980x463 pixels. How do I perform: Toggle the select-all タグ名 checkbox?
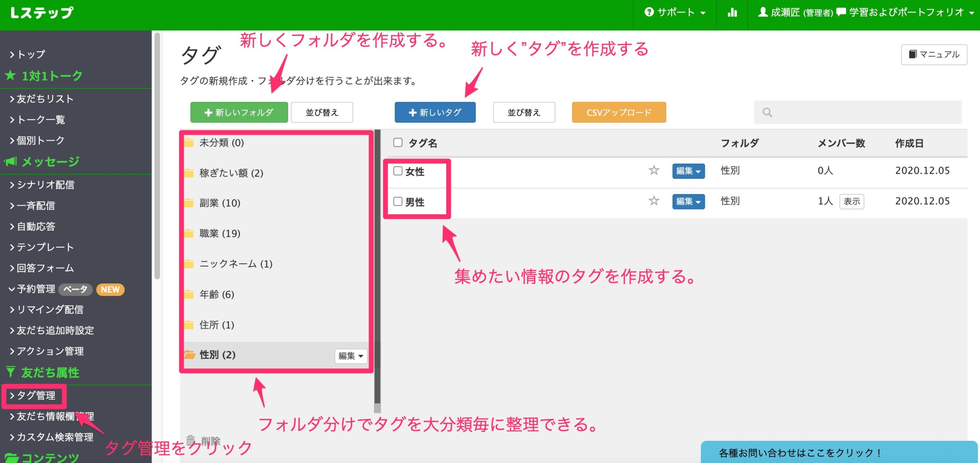click(398, 142)
